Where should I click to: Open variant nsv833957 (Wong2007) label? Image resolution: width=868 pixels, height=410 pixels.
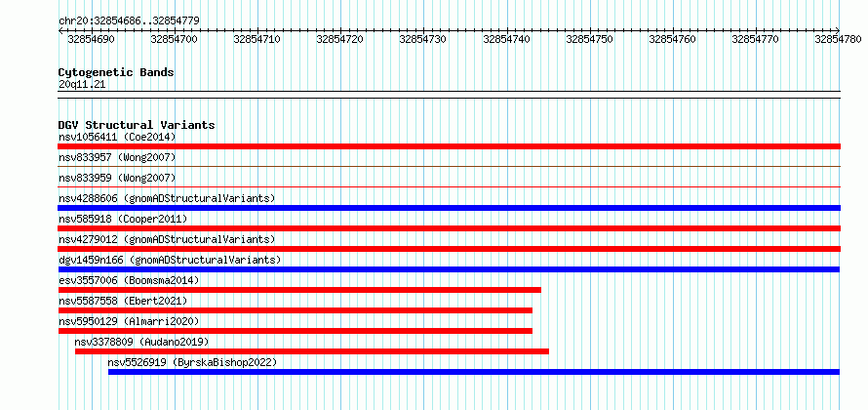click(117, 157)
